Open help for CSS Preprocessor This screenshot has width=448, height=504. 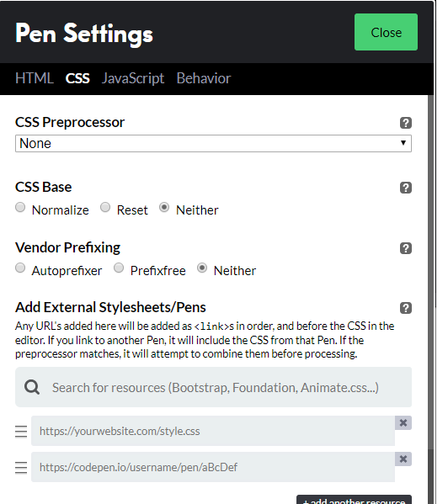click(x=406, y=123)
